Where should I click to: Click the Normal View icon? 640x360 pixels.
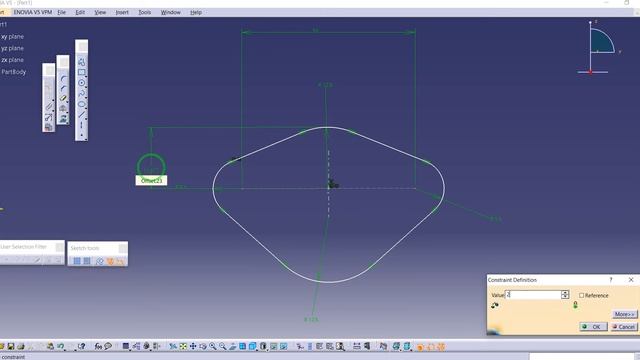pyautogui.click(x=233, y=347)
